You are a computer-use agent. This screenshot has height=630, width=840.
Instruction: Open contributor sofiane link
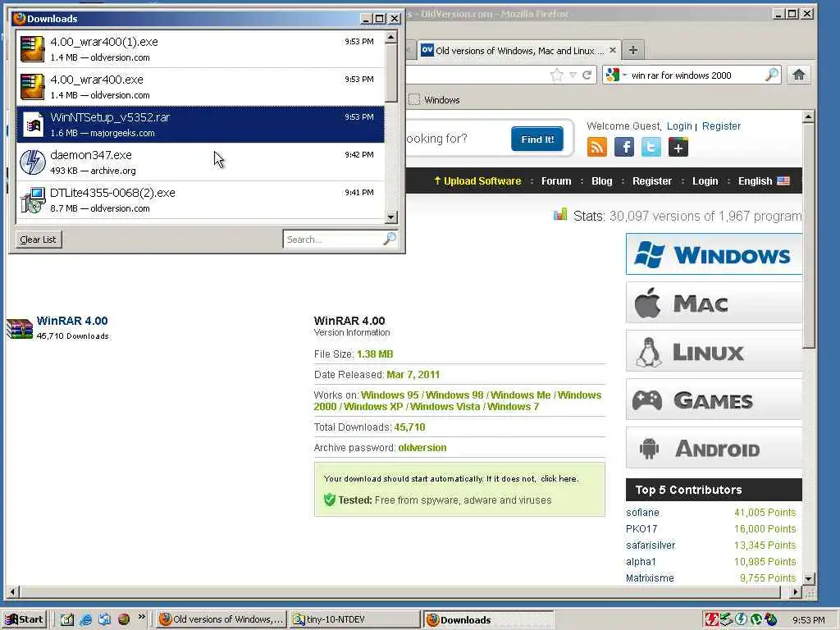click(x=642, y=513)
